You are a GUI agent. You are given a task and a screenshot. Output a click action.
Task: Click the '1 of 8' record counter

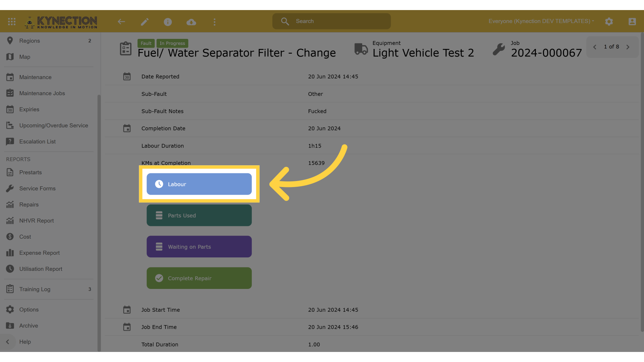coord(611,47)
